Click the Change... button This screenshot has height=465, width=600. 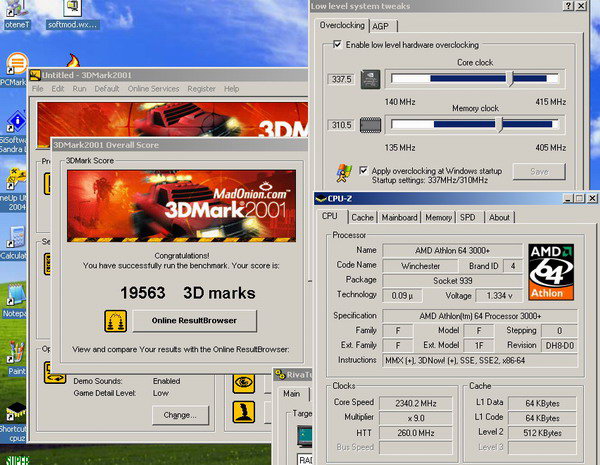pyautogui.click(x=180, y=415)
